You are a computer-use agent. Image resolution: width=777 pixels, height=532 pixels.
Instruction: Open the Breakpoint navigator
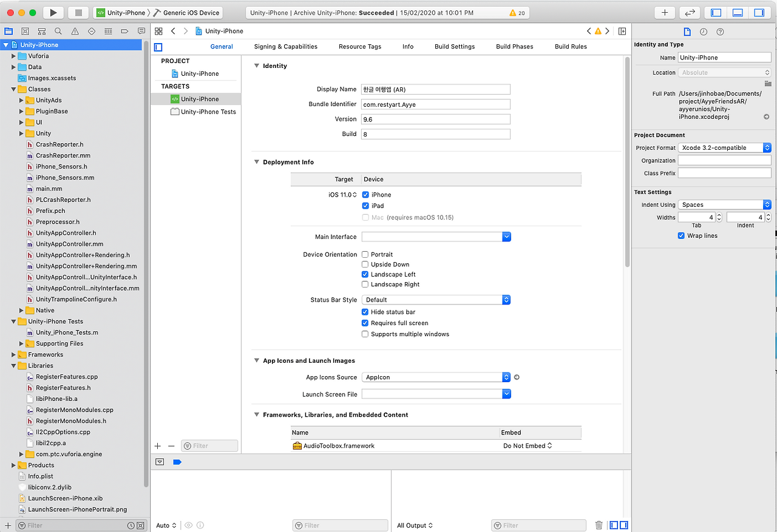click(124, 31)
